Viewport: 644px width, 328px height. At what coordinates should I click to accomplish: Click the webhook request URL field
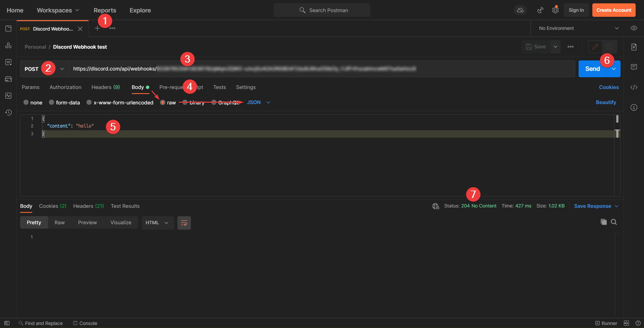click(322, 69)
